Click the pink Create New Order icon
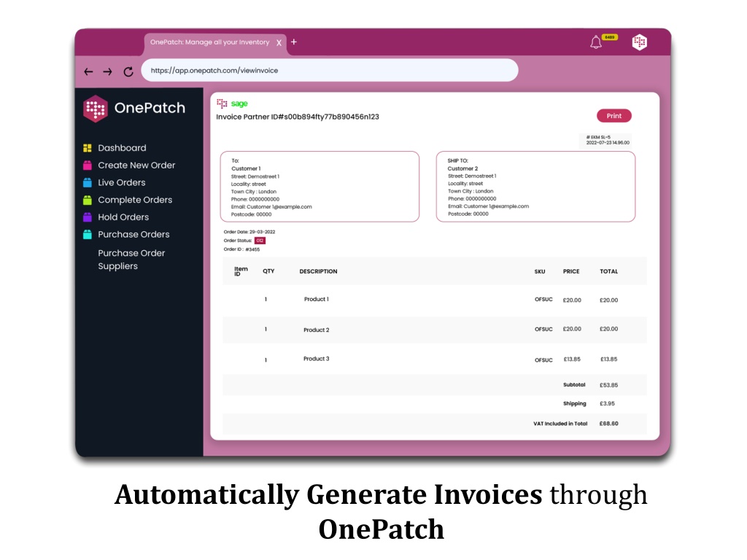This screenshot has height=560, width=747. pyautogui.click(x=88, y=166)
